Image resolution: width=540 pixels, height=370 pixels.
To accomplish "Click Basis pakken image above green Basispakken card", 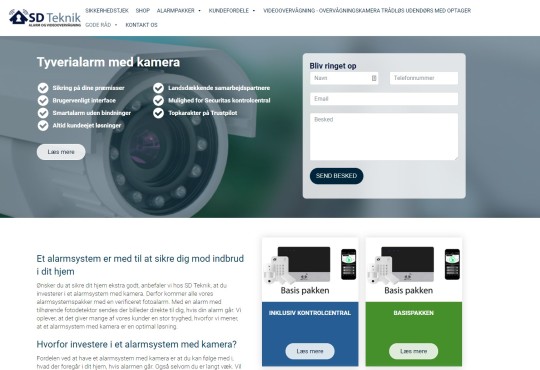I will (x=414, y=270).
